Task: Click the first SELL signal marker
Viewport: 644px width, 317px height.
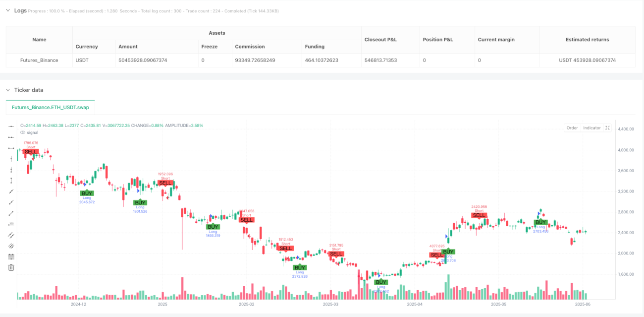Action: (x=31, y=151)
